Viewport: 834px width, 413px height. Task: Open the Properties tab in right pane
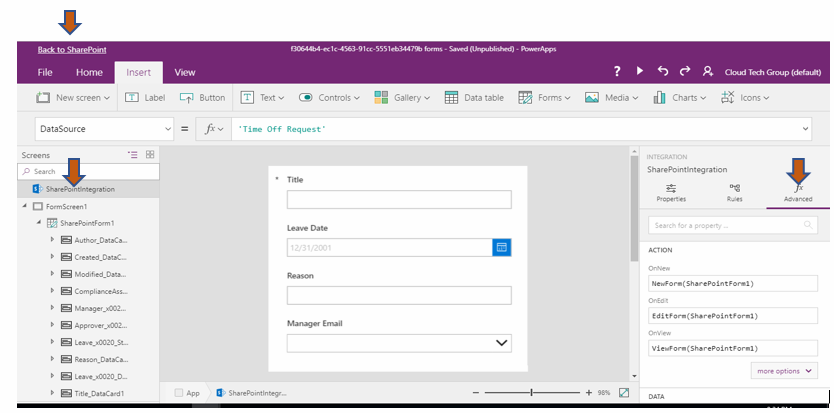click(671, 193)
